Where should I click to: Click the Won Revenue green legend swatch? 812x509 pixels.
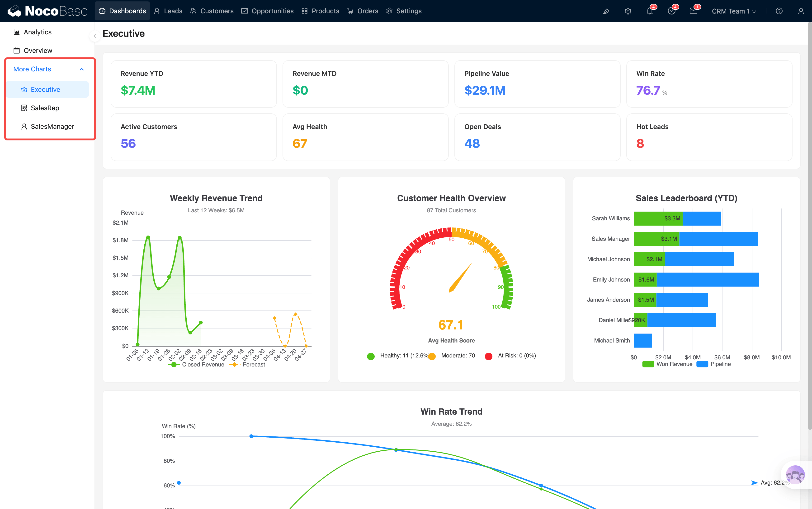coord(648,364)
